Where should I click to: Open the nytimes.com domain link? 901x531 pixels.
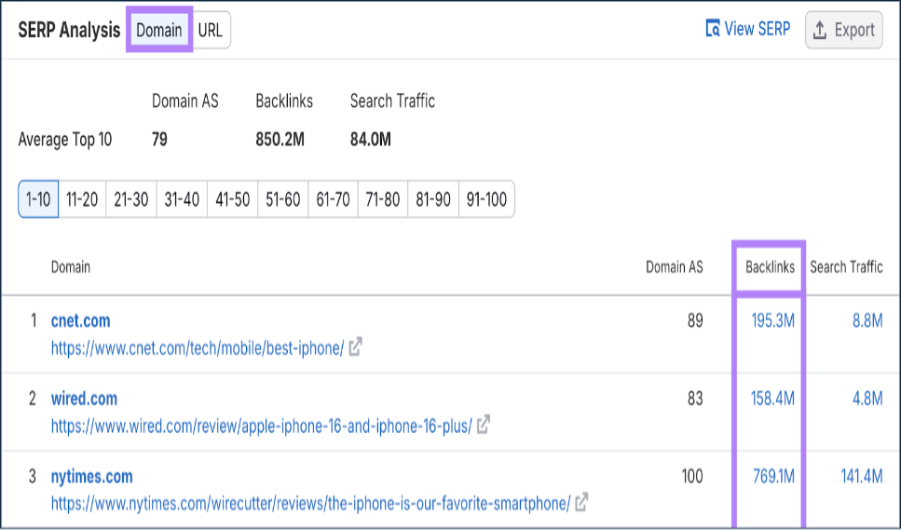click(92, 476)
